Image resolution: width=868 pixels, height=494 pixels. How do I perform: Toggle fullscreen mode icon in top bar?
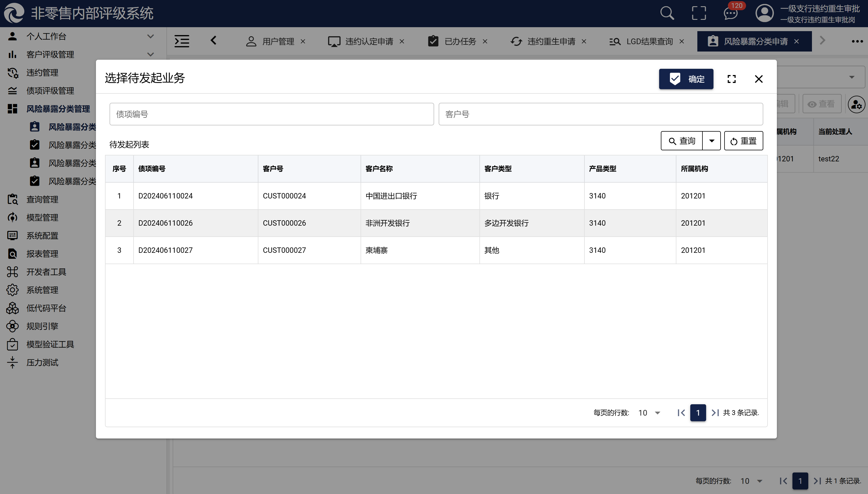coord(699,14)
